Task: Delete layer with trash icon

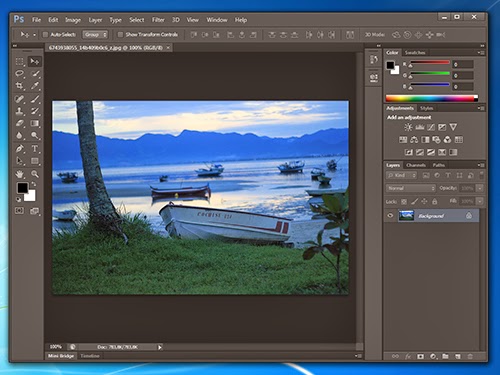Action: tap(470, 356)
